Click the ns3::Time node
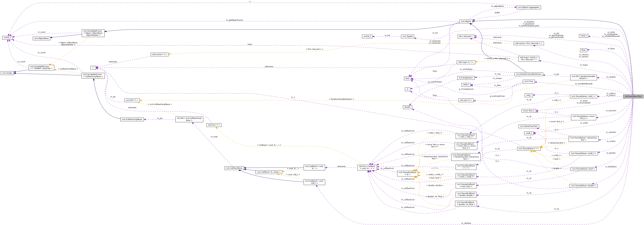This screenshot has width=644, height=225. 529,81
